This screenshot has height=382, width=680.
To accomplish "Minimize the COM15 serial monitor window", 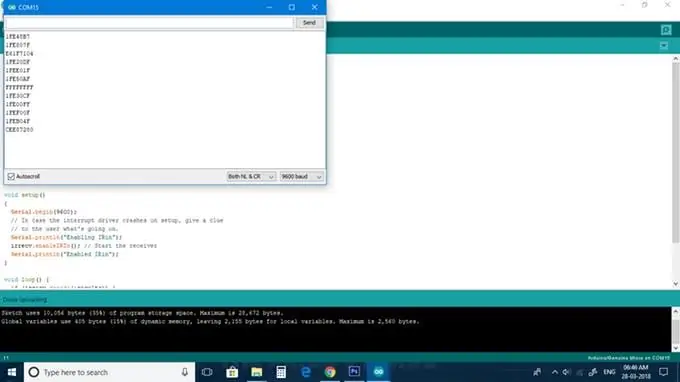I will [269, 7].
